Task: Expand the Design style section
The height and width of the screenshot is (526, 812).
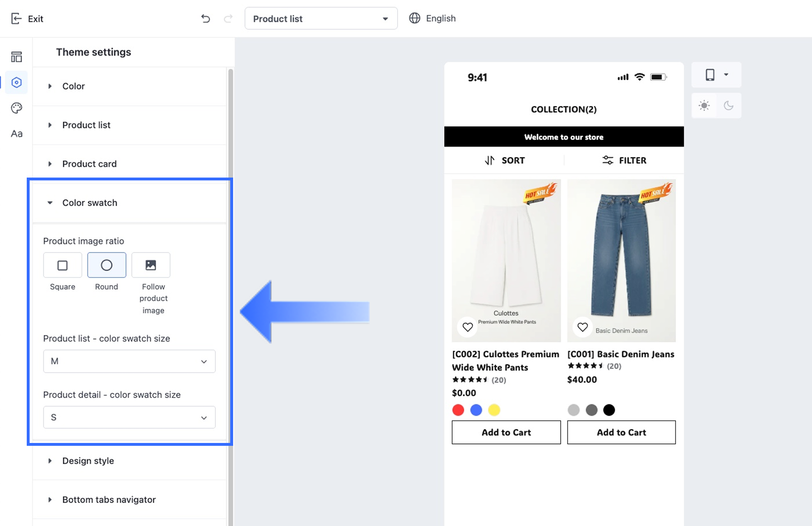Action: click(88, 461)
